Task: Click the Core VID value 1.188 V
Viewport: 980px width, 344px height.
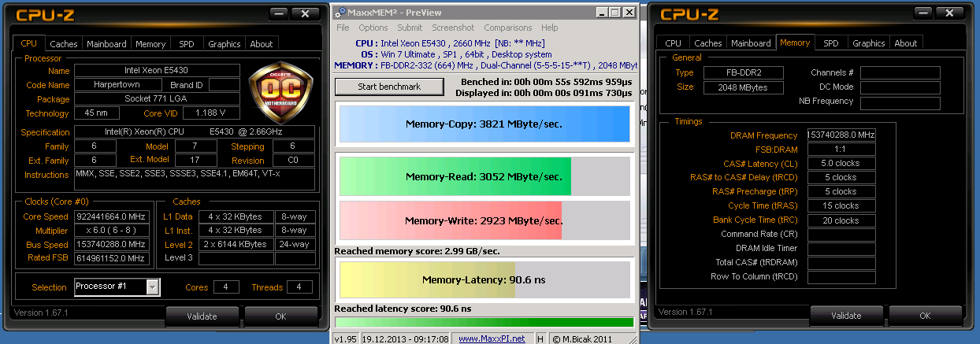Action: coord(210,113)
